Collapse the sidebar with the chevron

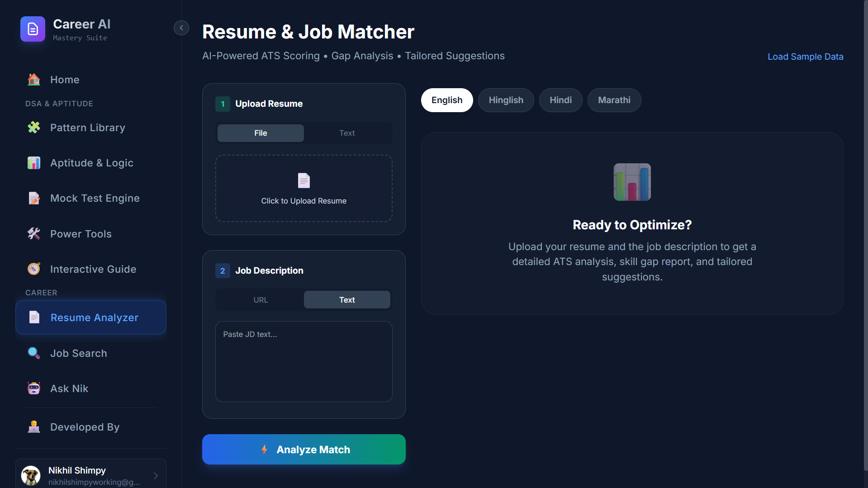tap(181, 28)
